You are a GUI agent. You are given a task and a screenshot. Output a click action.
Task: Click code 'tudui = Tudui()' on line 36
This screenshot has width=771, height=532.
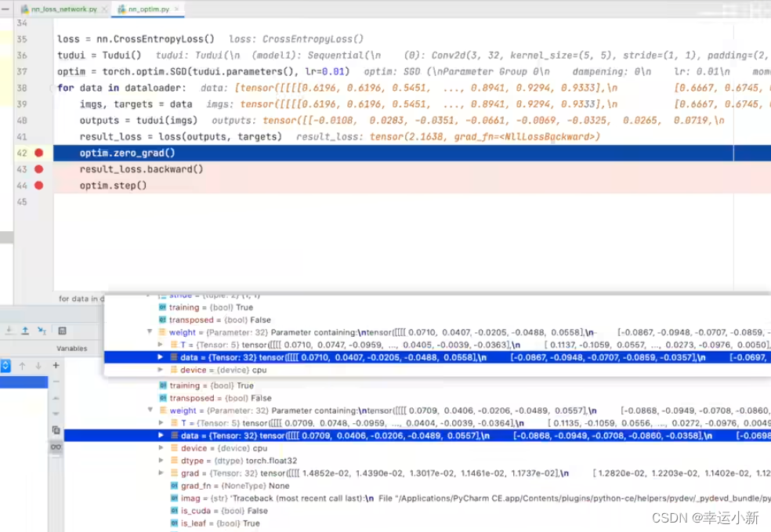click(99, 55)
